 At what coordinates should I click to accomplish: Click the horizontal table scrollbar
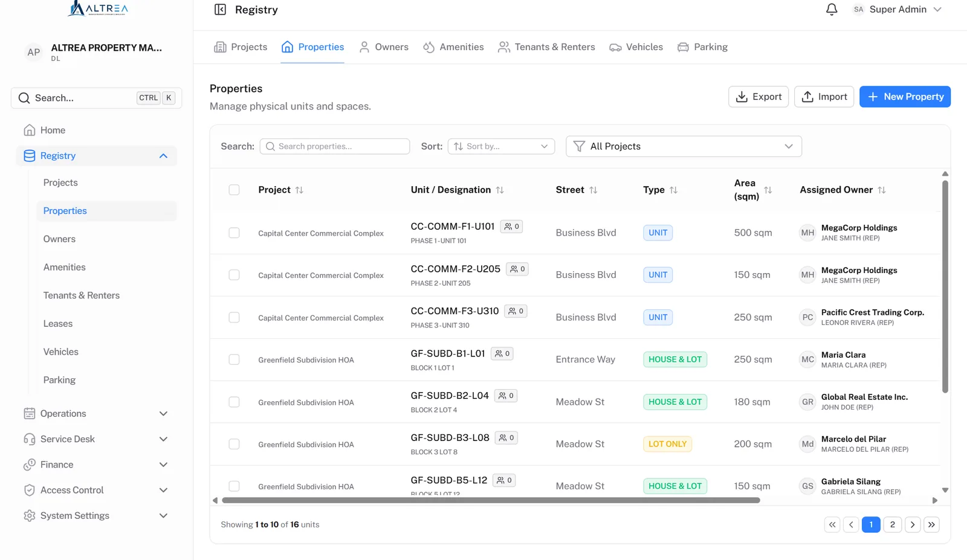click(491, 500)
